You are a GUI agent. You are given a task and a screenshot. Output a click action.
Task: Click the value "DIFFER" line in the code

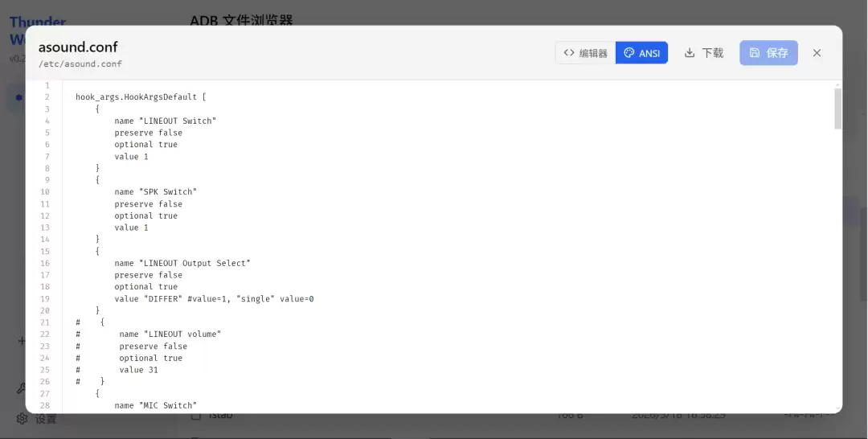point(214,299)
